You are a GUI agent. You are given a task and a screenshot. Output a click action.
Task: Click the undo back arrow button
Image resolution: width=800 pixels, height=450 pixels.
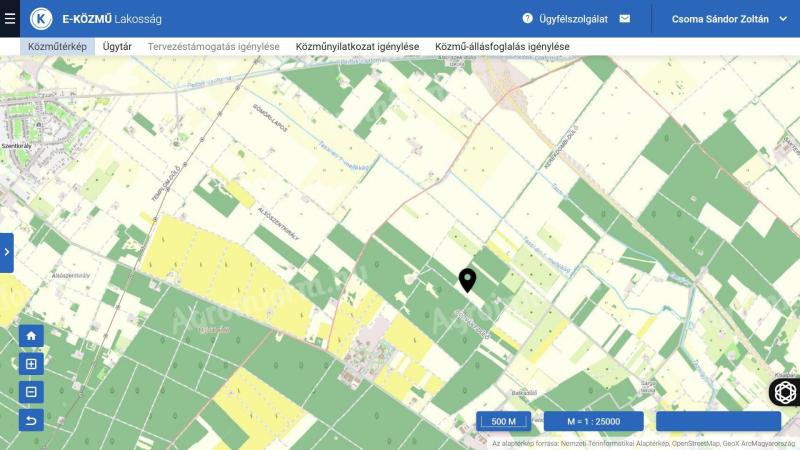tap(31, 420)
